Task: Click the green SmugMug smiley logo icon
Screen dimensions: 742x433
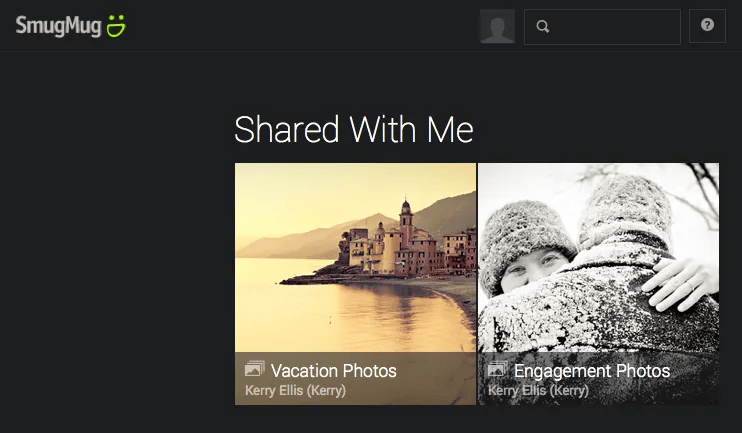Action: click(116, 26)
